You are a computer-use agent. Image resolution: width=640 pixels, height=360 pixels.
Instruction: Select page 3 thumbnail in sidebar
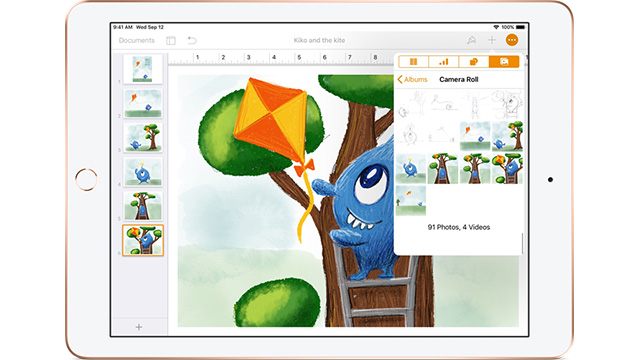point(143,138)
